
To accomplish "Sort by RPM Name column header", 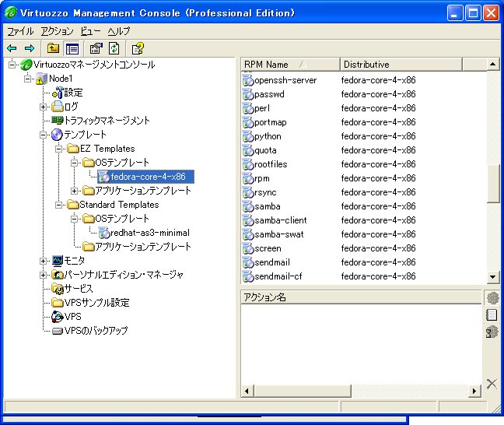I will pos(290,65).
